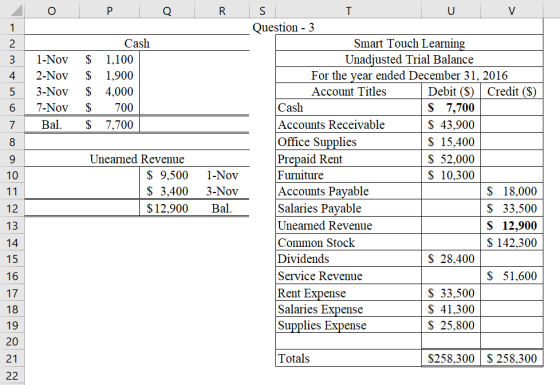560x385 pixels.
Task: Click the $25,800 Supplies Expense debit
Action: [x=451, y=325]
